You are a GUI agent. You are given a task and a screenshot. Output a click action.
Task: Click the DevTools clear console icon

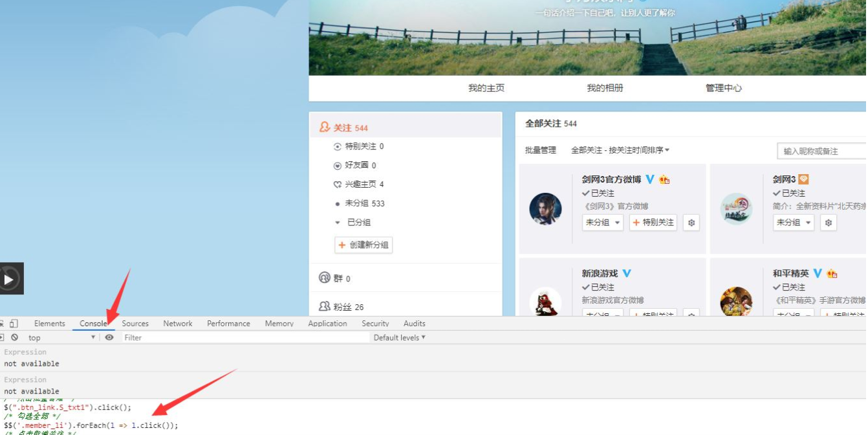[15, 337]
